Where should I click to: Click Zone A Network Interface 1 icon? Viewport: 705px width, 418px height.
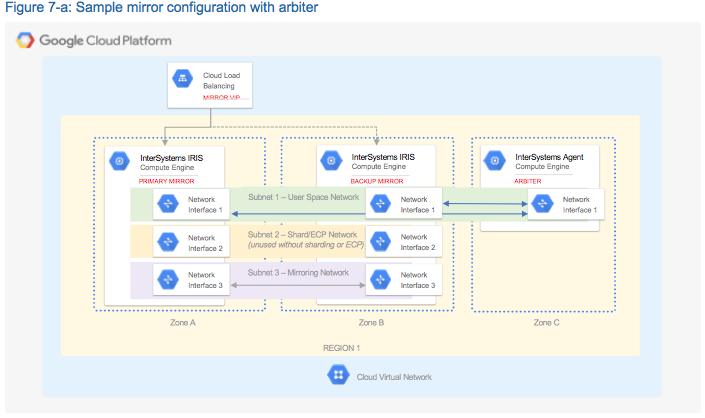[168, 204]
